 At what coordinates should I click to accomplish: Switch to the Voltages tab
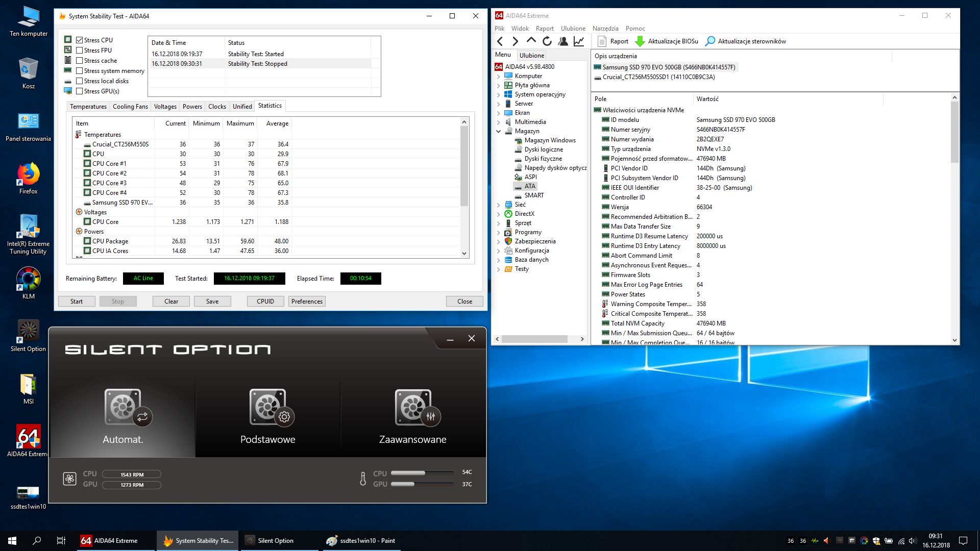165,106
